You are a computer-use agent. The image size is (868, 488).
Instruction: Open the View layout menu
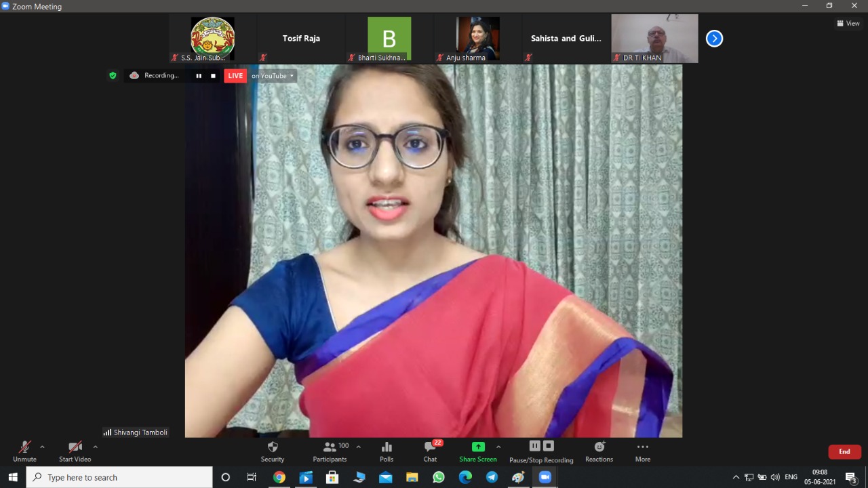pyautogui.click(x=848, y=24)
